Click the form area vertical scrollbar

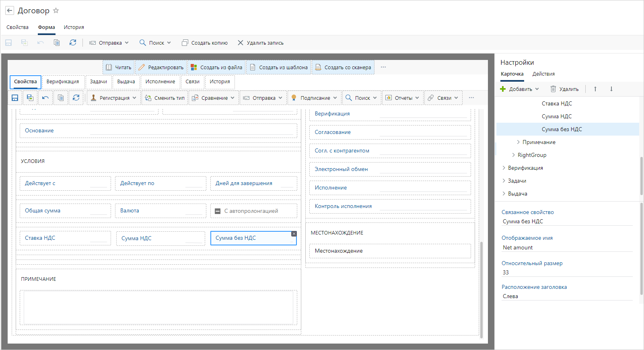(481, 290)
